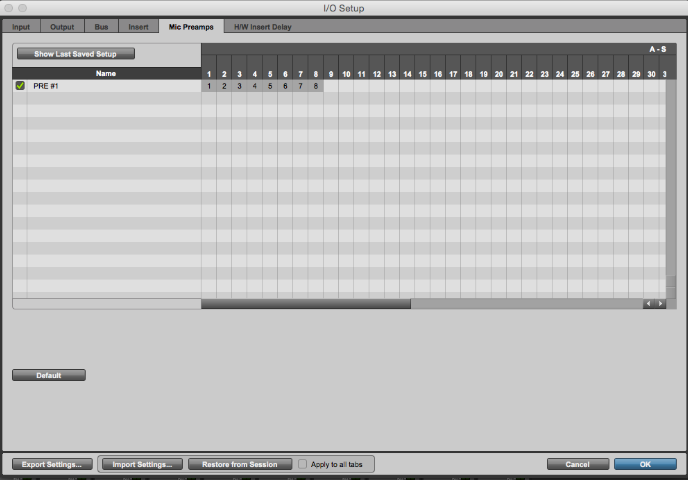Click channel 8 cell in PRE #1 row
The height and width of the screenshot is (480, 688).
(316, 86)
